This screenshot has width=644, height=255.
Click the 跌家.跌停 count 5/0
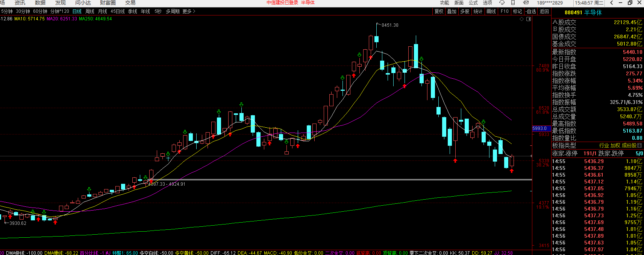[639, 154]
